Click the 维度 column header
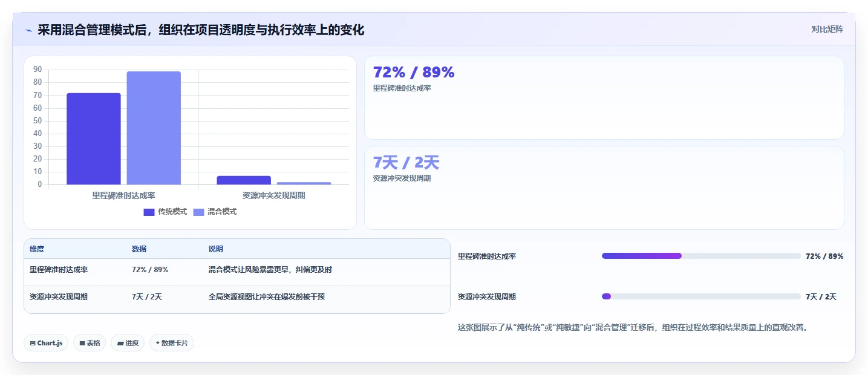This screenshot has height=375, width=868. [x=37, y=249]
